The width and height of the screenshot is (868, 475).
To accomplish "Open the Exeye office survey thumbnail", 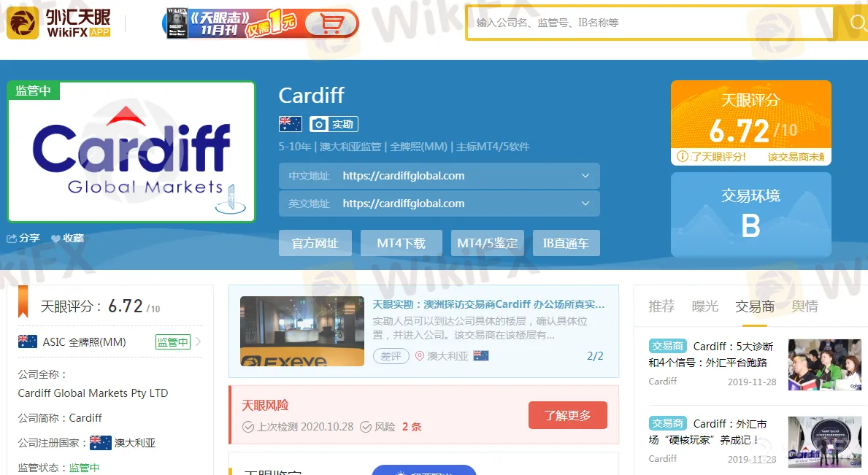I will pos(302,331).
